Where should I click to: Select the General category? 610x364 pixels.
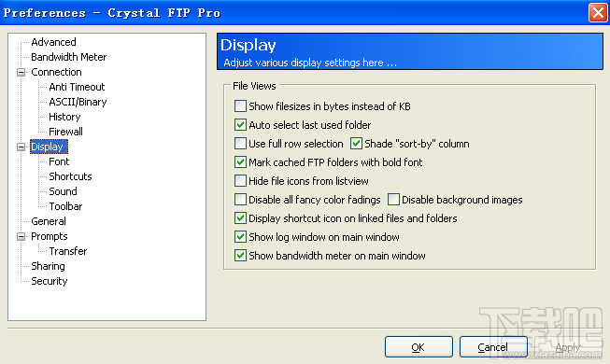[49, 221]
